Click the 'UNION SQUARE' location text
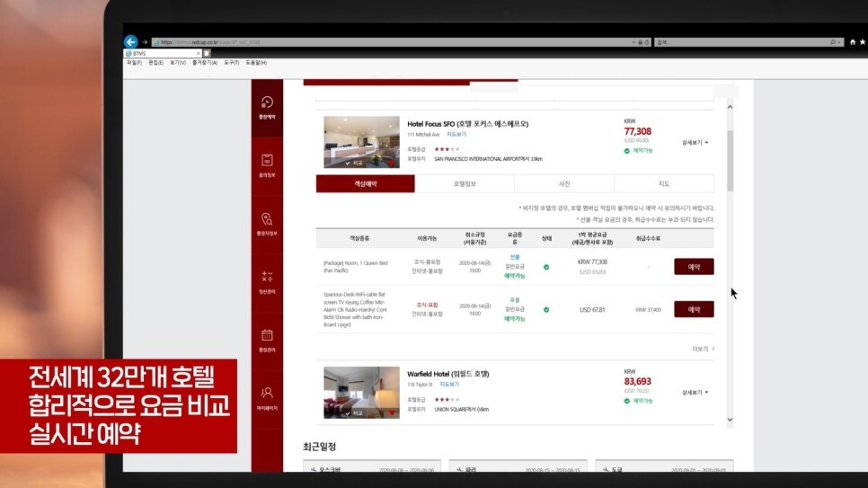 [461, 409]
